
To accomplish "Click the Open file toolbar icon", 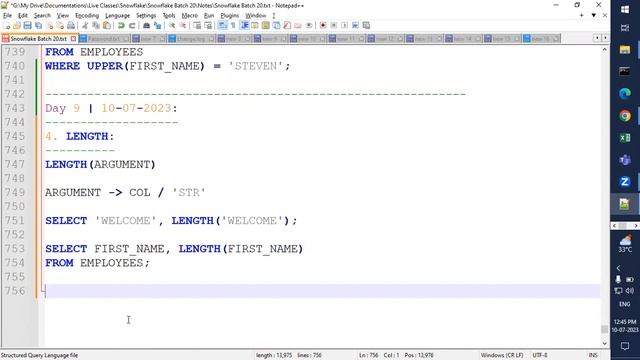I will [x=17, y=25].
